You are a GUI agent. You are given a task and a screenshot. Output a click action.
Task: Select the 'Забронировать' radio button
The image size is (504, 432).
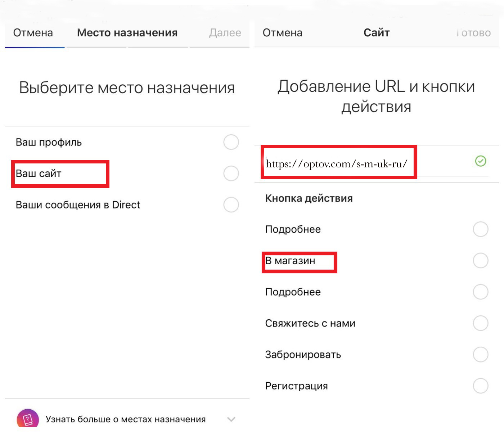click(x=481, y=355)
